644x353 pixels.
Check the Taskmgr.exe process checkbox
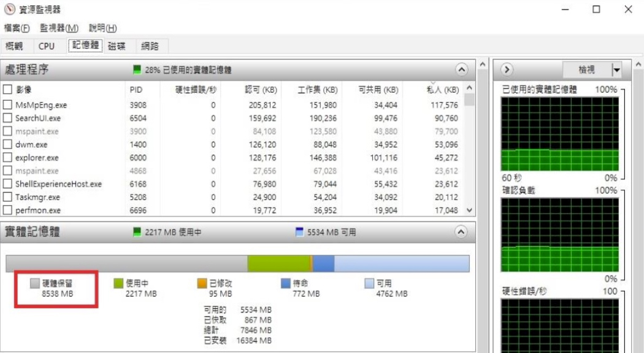click(7, 197)
